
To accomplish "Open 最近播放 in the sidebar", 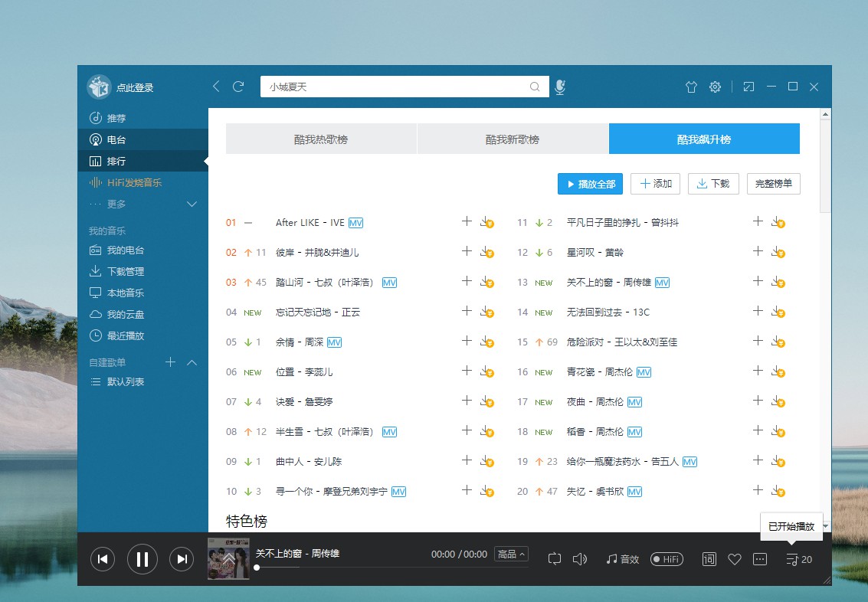I will click(142, 336).
